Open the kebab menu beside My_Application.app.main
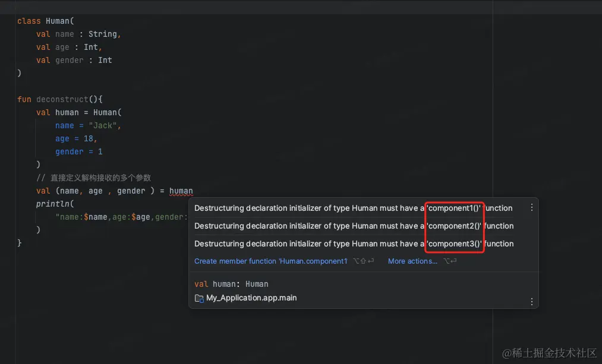This screenshot has width=602, height=364. (531, 302)
